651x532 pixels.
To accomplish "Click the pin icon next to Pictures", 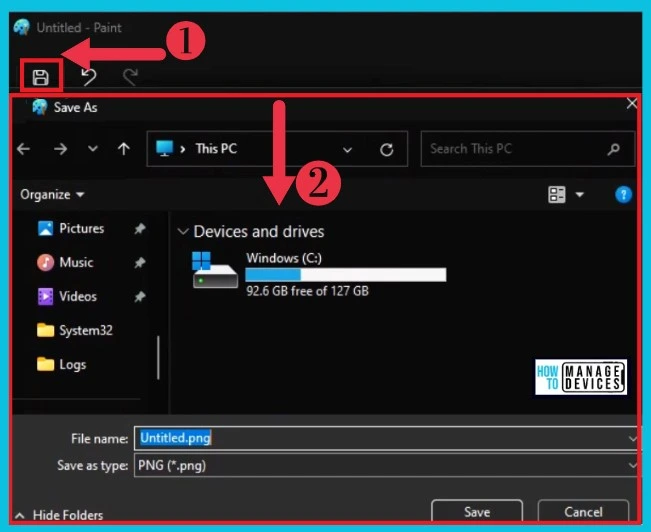I will (x=140, y=228).
